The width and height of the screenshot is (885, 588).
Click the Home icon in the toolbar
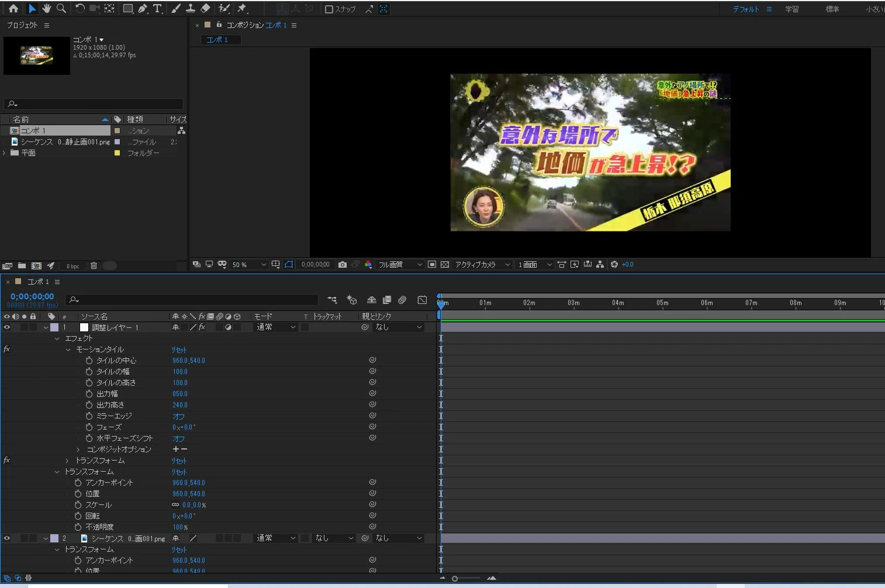[x=13, y=9]
